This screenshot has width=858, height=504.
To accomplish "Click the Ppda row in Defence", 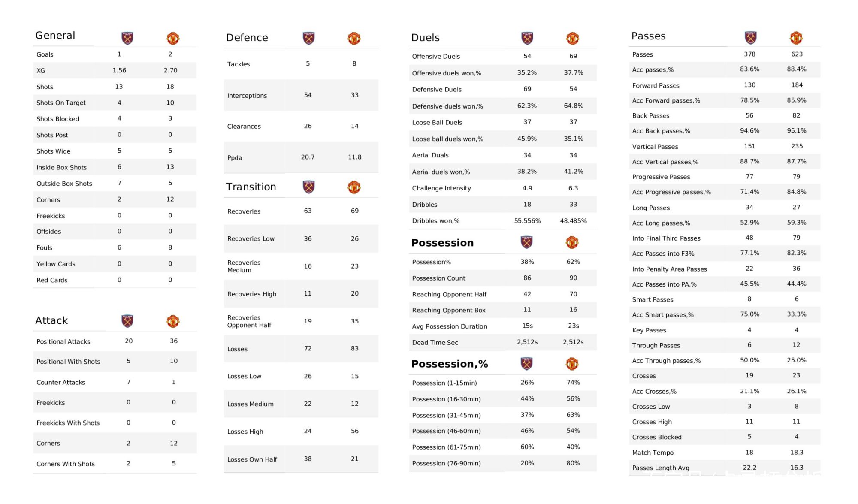I will pos(301,157).
